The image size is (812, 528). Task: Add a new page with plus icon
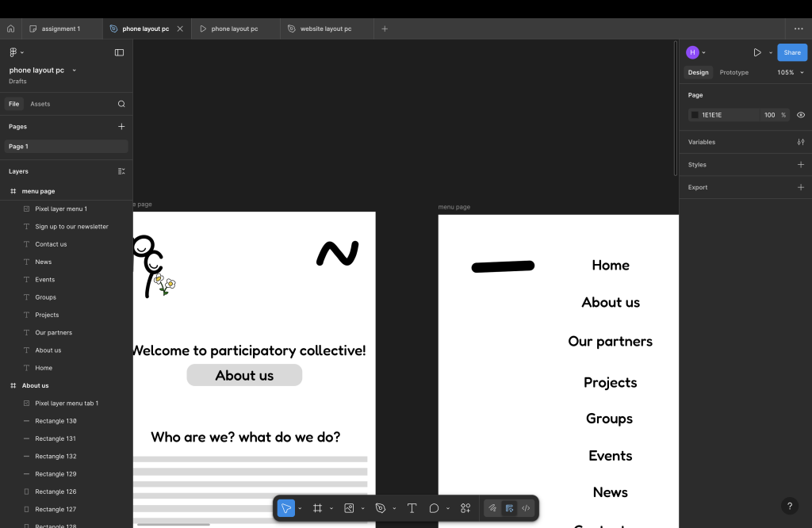coord(121,126)
